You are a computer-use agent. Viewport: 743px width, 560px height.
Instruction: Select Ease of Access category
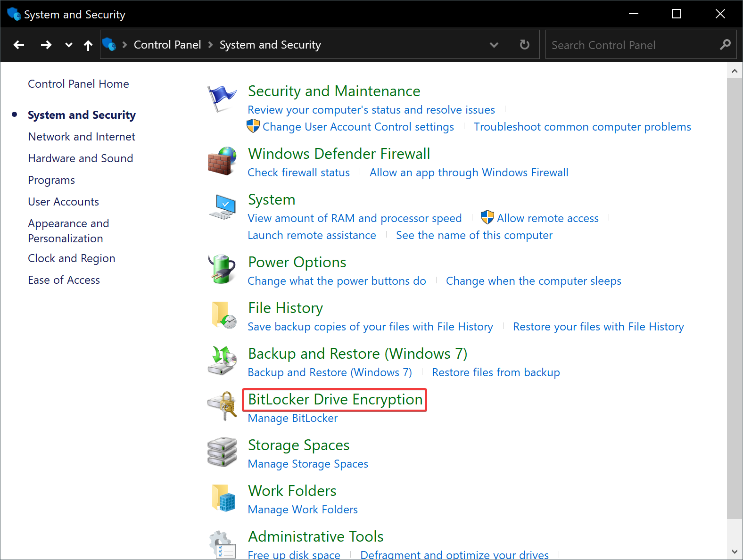tap(64, 280)
